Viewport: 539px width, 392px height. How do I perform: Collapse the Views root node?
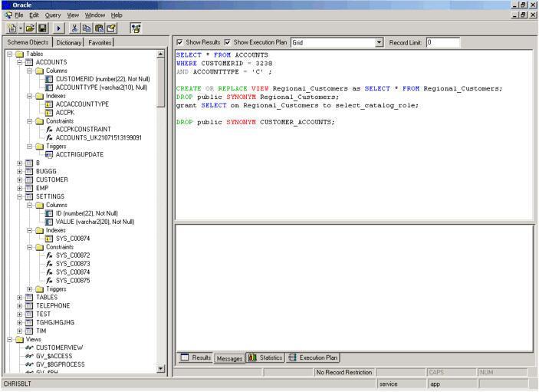point(10,339)
